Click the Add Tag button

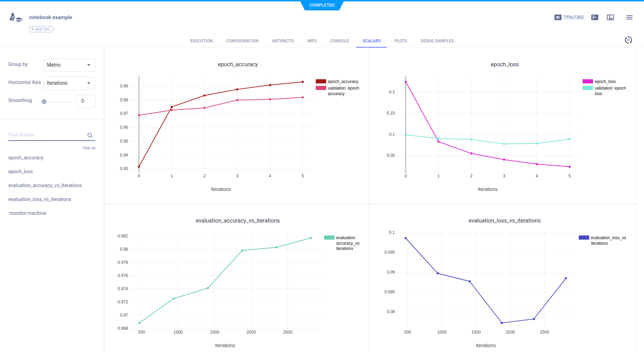42,29
